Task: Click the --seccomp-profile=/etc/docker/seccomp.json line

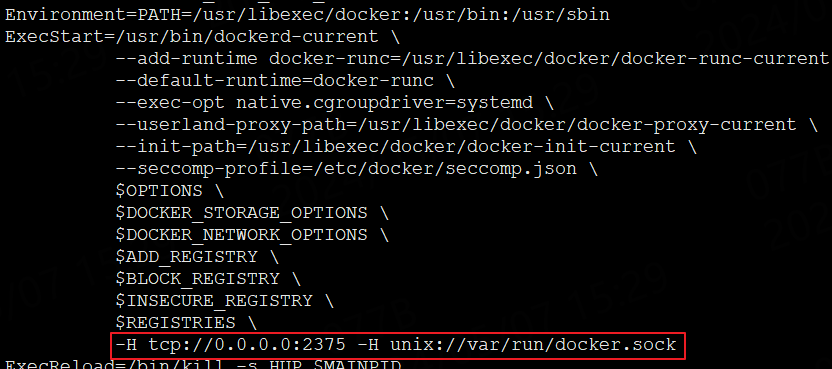Action: pyautogui.click(x=346, y=169)
